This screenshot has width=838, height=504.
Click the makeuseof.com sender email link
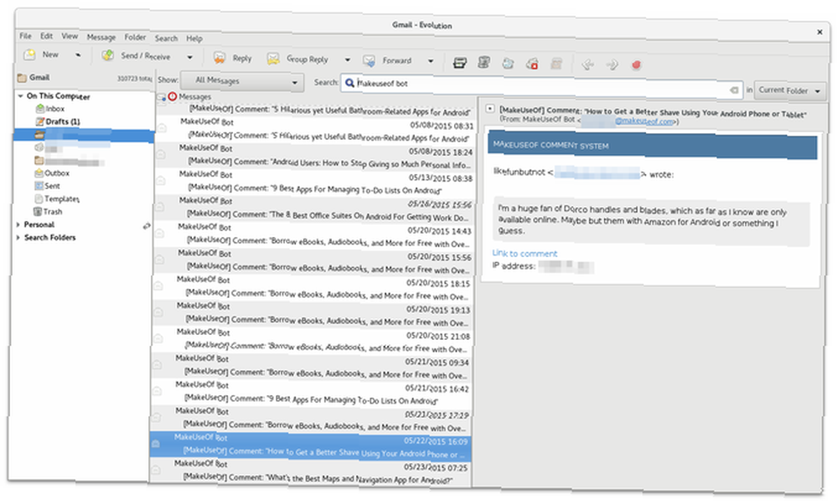644,121
